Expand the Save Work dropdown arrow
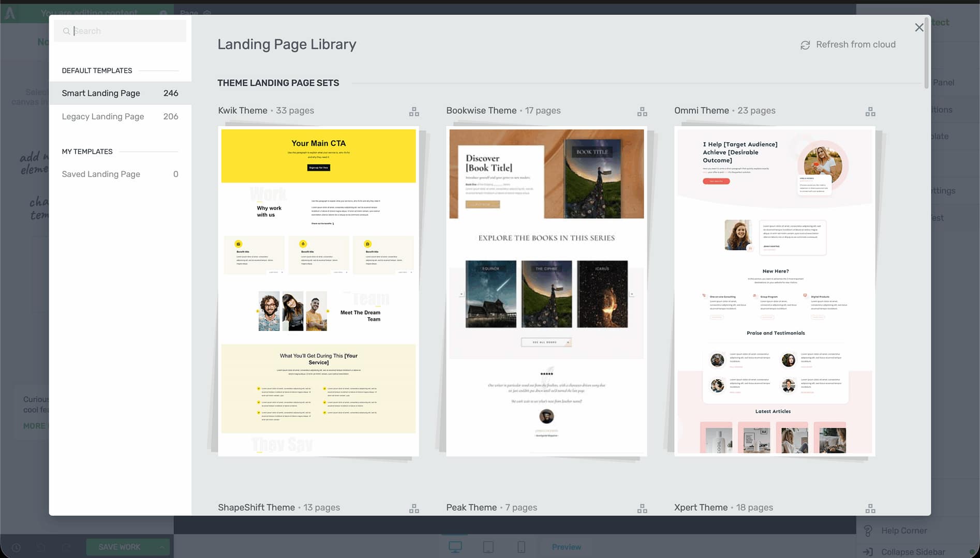This screenshot has height=558, width=980. click(x=162, y=547)
